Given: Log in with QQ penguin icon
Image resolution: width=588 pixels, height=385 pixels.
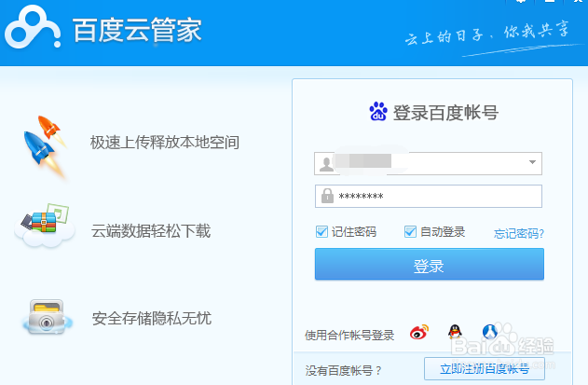Looking at the screenshot, I should pos(455,331).
